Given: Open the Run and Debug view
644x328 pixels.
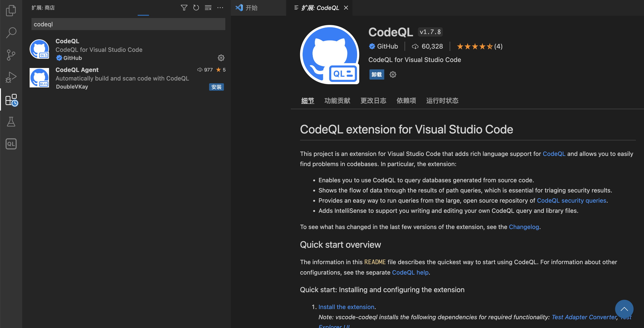Looking at the screenshot, I should (x=11, y=77).
